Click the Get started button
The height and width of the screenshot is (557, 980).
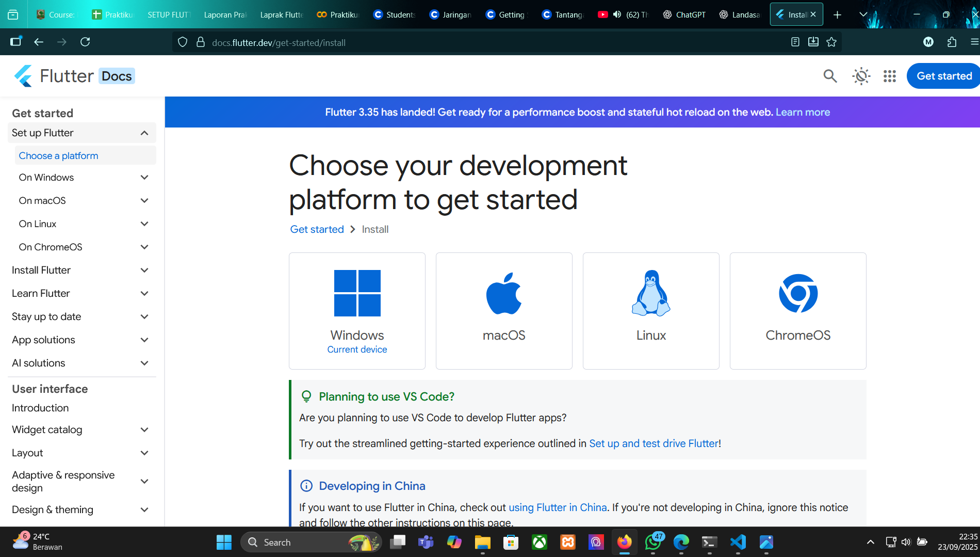[x=943, y=76]
